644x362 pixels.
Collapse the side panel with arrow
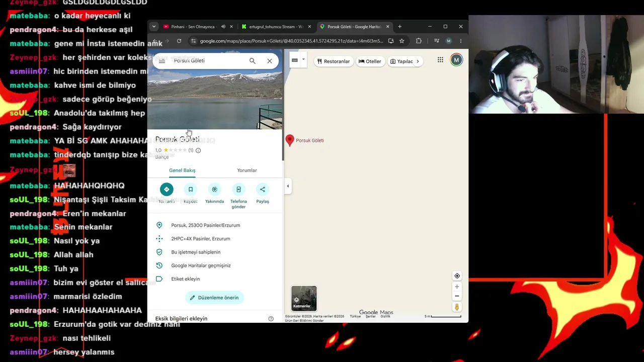(x=288, y=186)
